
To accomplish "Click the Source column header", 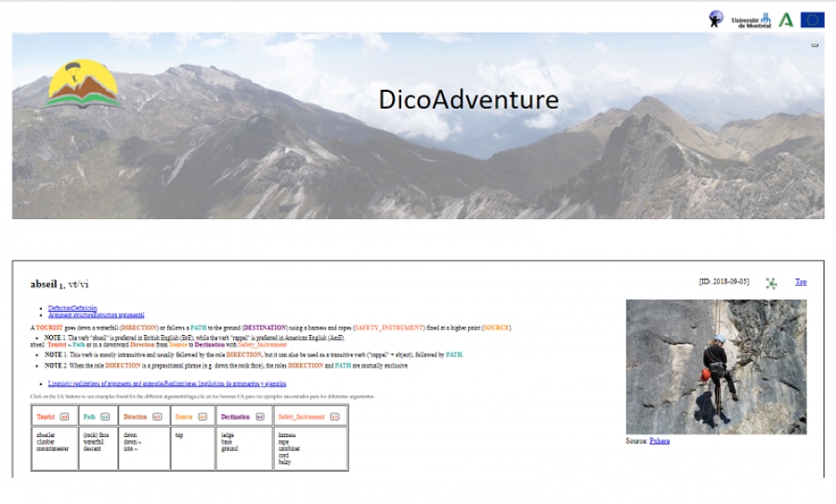I will pyautogui.click(x=183, y=417).
